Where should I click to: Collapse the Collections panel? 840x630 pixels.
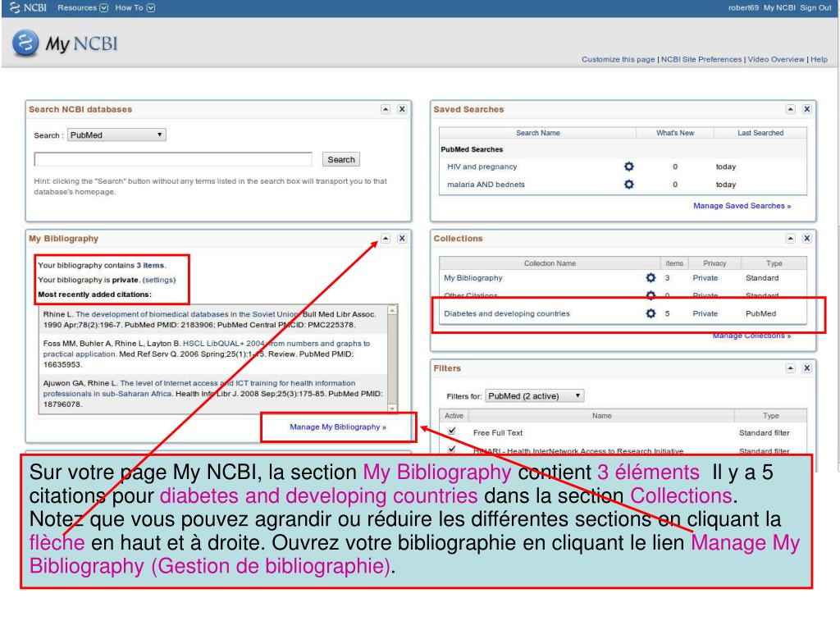(791, 239)
